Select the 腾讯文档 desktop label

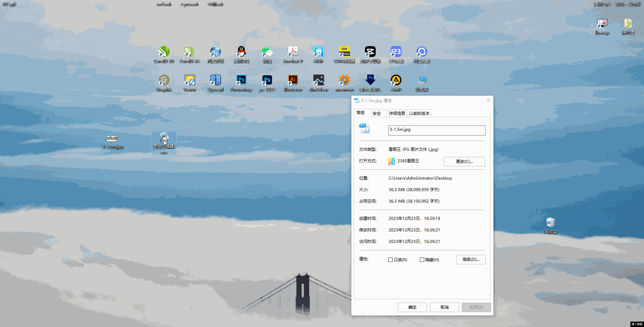(602, 4)
